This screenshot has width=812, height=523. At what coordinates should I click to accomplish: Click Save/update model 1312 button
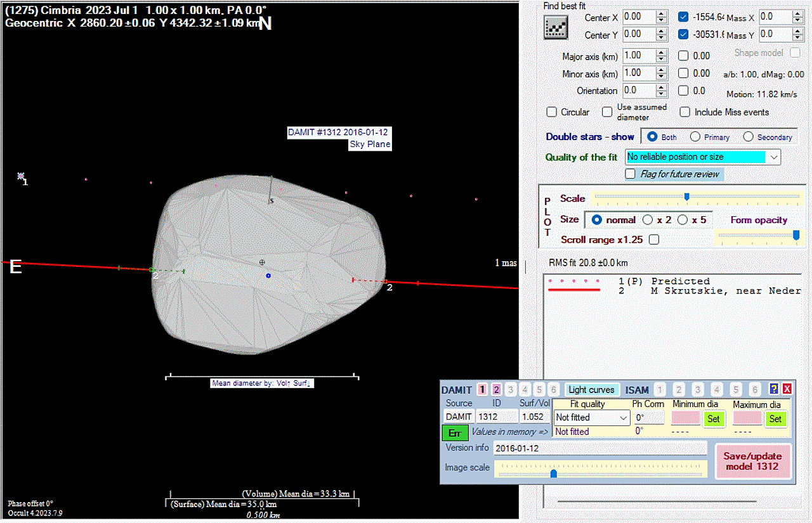pyautogui.click(x=752, y=461)
